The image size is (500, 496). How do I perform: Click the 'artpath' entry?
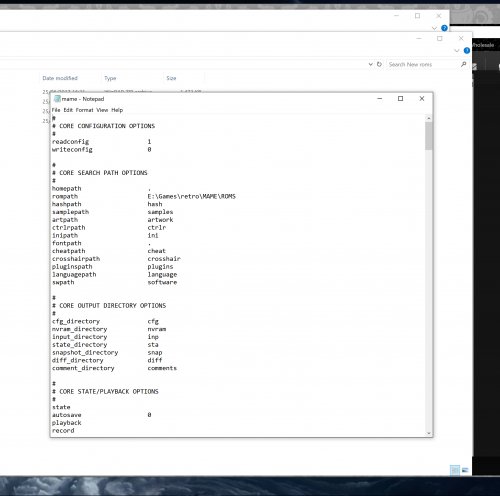click(x=65, y=220)
